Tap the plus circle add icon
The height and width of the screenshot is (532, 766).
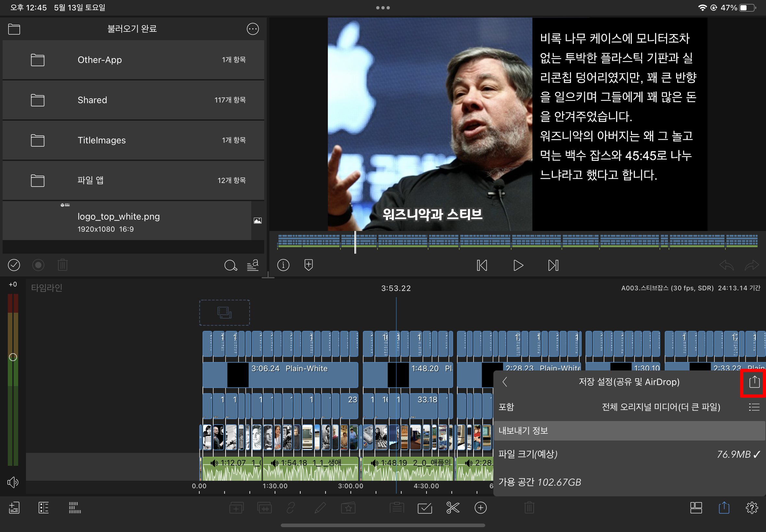point(481,508)
